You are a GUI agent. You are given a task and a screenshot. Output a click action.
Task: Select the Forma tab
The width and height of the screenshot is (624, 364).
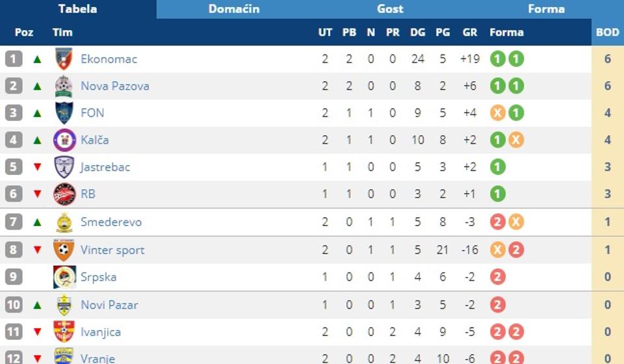(x=546, y=9)
